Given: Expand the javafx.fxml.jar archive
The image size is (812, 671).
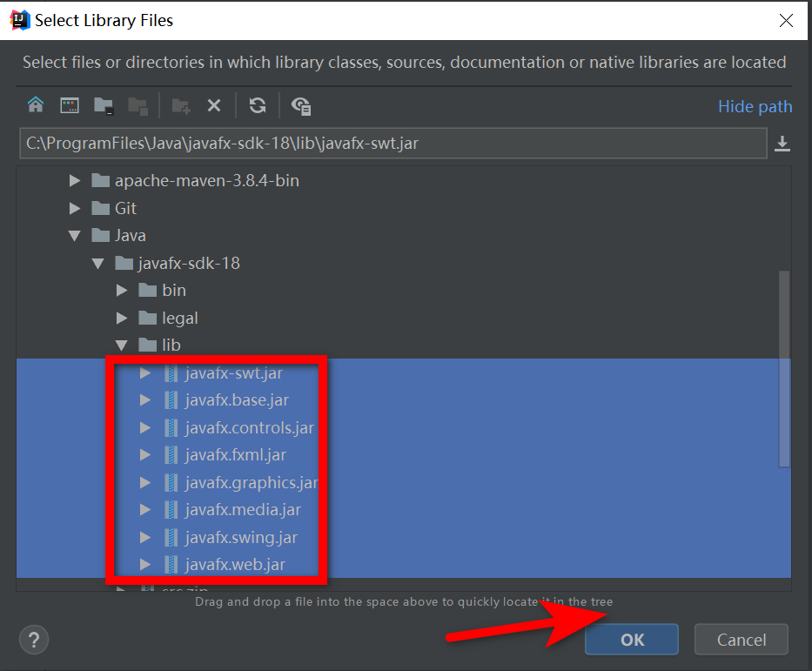Looking at the screenshot, I should pos(145,455).
